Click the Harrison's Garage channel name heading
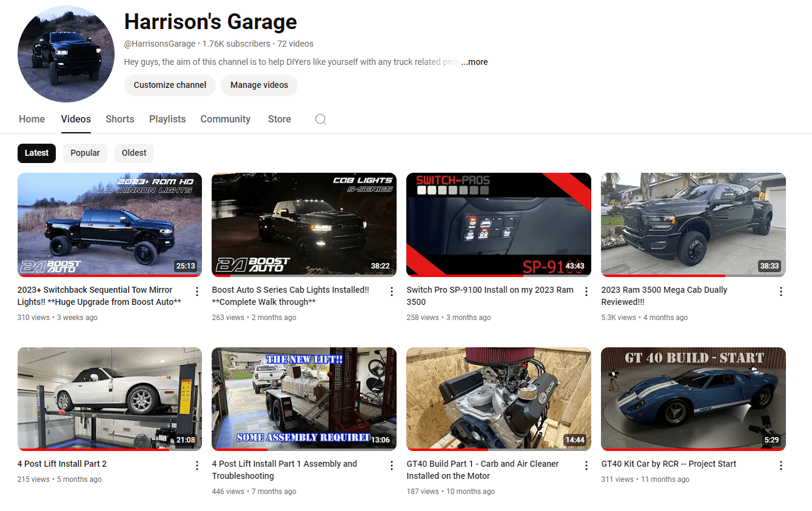Screen dimensions: 812x511 (x=210, y=22)
